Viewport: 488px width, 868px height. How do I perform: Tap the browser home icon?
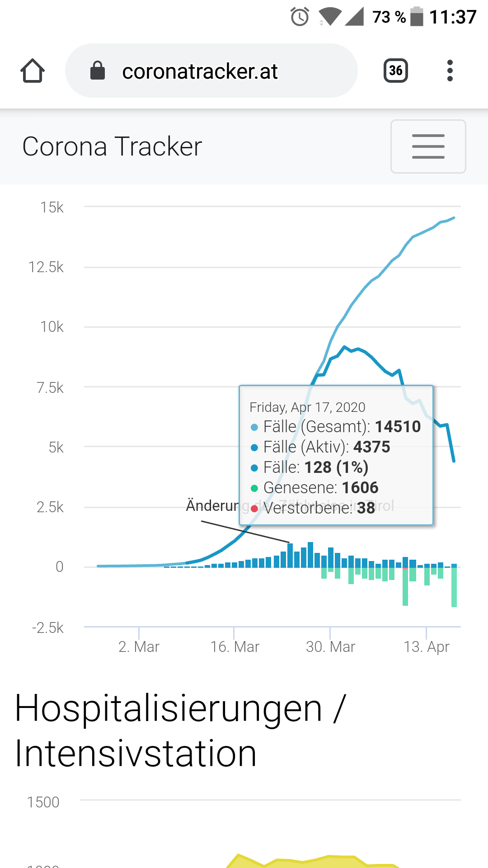point(33,71)
